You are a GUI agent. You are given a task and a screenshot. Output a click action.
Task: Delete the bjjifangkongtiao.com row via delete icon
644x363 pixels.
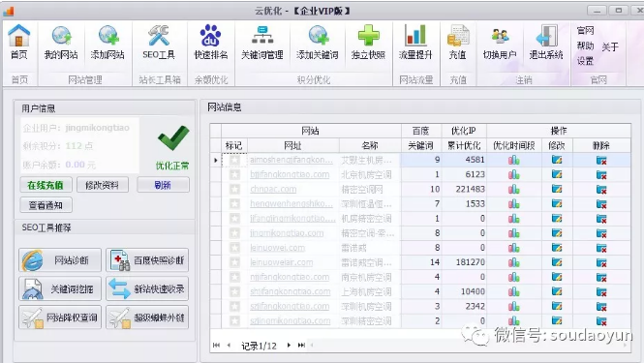coord(601,175)
